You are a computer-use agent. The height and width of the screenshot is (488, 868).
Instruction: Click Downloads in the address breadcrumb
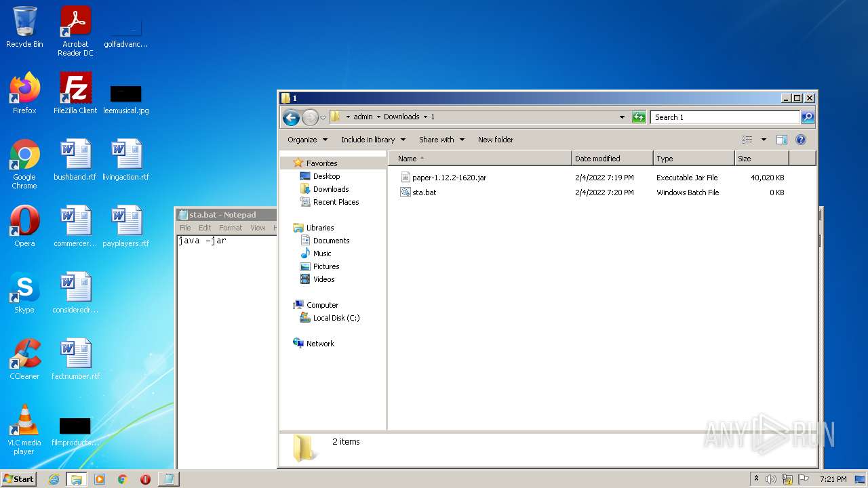401,117
